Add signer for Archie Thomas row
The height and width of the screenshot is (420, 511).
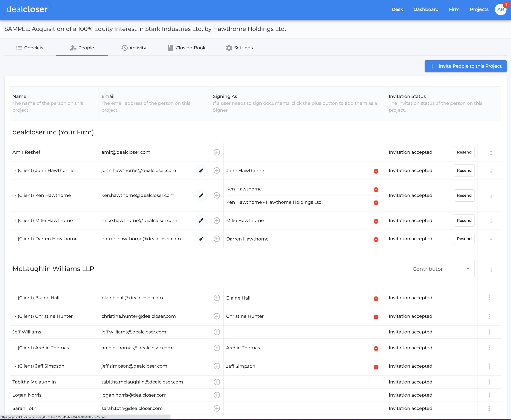[217, 348]
